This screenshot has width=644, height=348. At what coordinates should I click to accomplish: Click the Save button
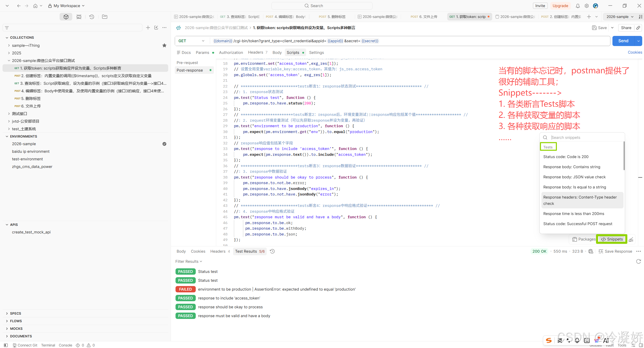pos(599,28)
